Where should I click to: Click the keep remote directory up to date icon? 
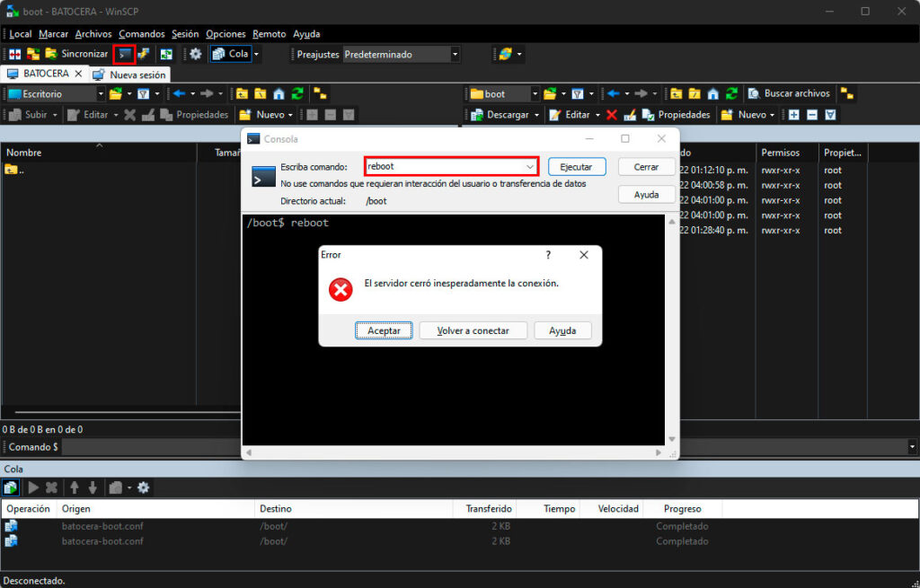(x=166, y=54)
